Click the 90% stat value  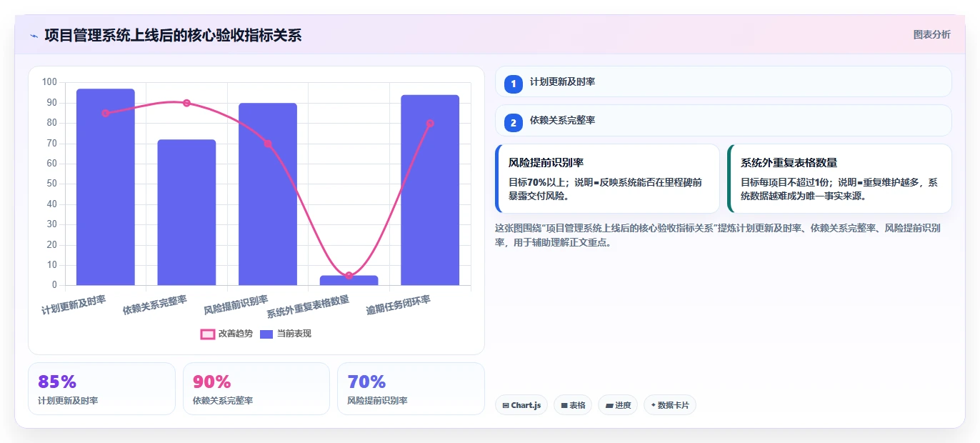(211, 382)
